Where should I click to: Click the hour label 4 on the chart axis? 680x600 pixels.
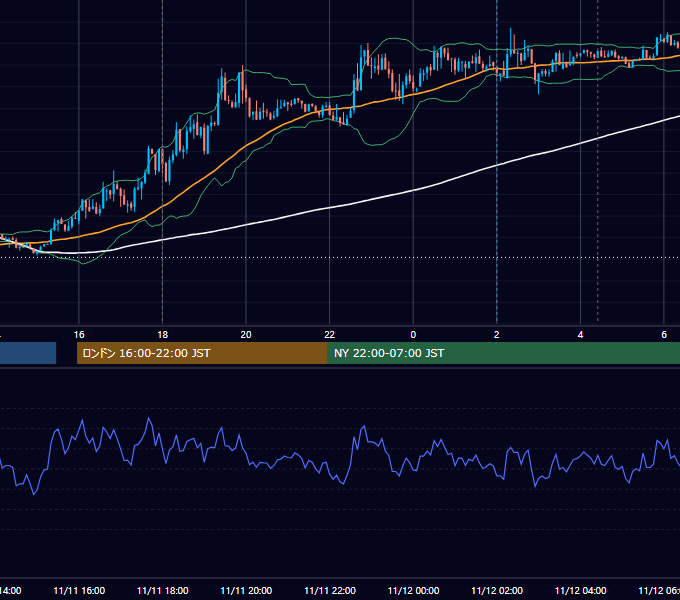coord(580,334)
